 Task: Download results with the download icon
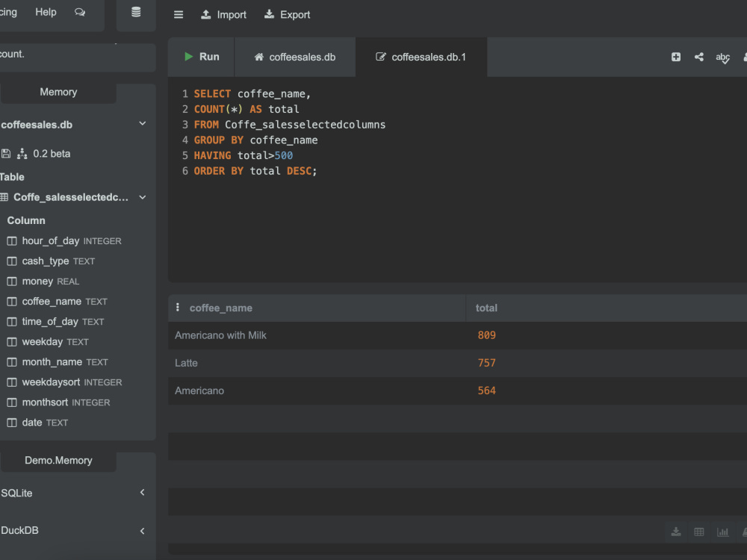[676, 532]
